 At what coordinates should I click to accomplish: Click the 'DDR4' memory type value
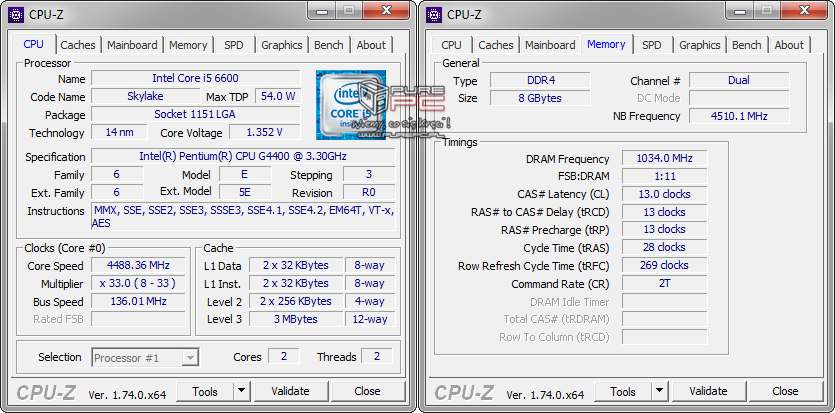point(540,80)
